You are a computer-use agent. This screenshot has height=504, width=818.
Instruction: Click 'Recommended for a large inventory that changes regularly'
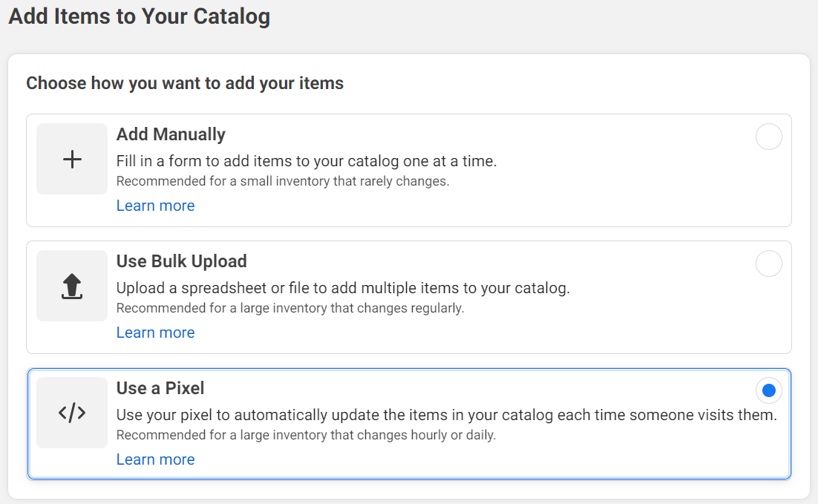pos(290,307)
